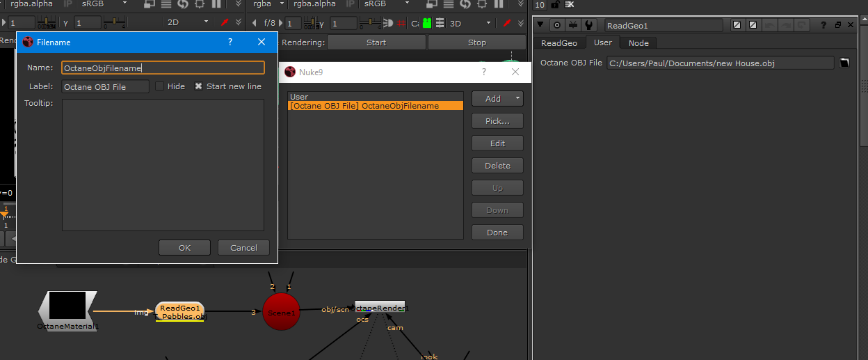Click Cancel in the Filename dialog
The height and width of the screenshot is (360, 868).
(243, 247)
